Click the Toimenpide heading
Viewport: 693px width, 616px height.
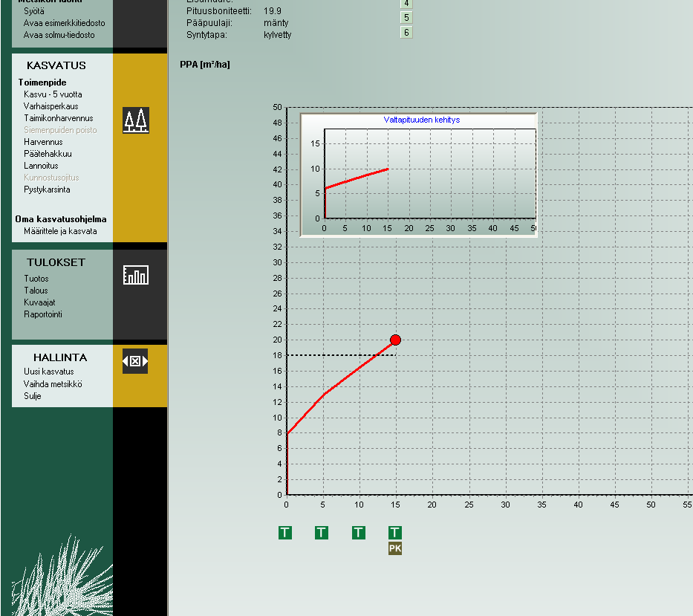(x=42, y=82)
